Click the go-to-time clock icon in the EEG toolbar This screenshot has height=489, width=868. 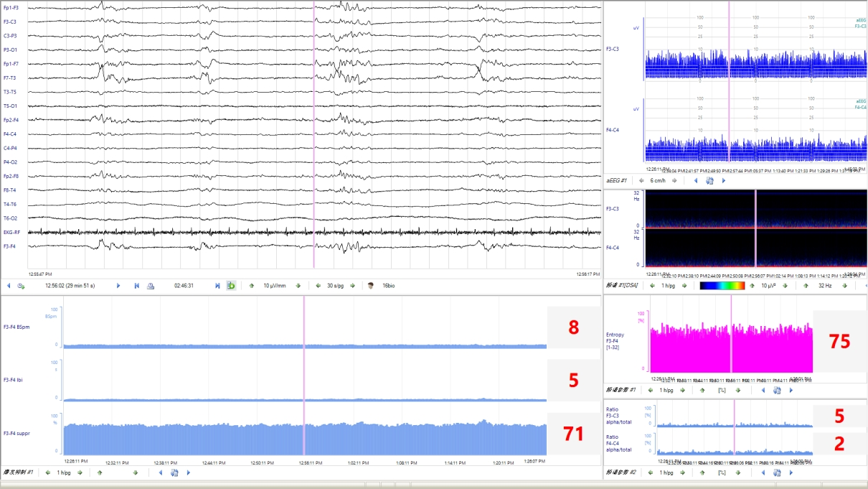(x=21, y=285)
